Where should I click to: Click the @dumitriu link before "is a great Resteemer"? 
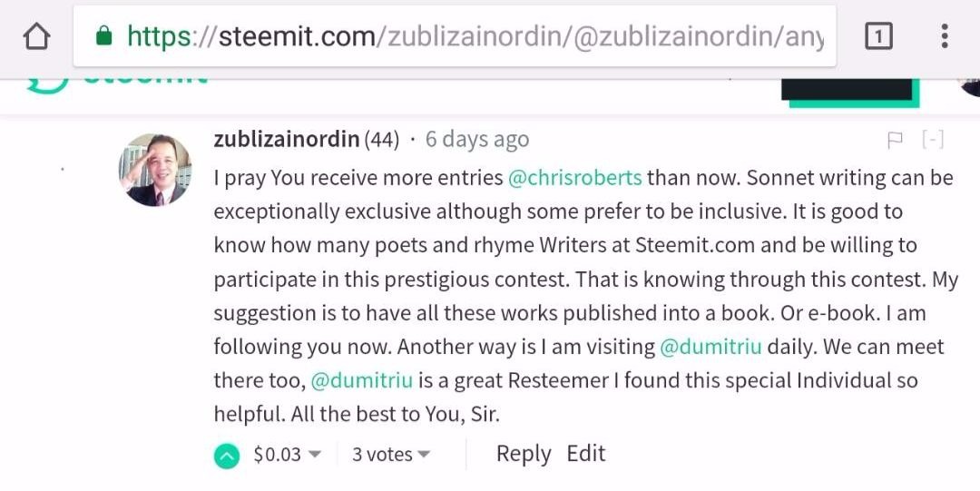click(361, 380)
